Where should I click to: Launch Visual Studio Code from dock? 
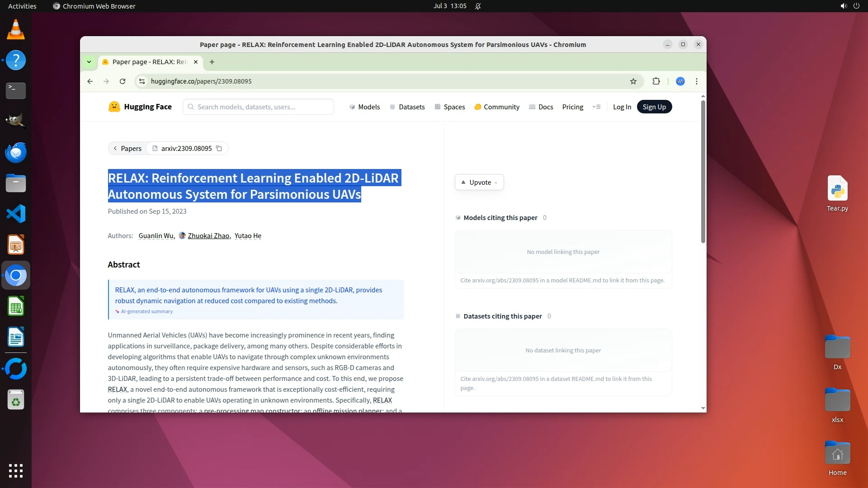[16, 214]
